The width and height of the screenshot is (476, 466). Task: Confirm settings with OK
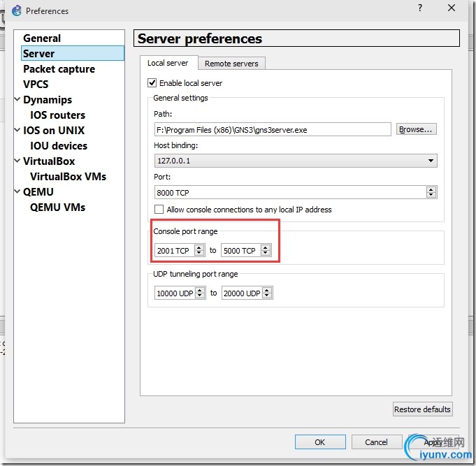[x=320, y=442]
